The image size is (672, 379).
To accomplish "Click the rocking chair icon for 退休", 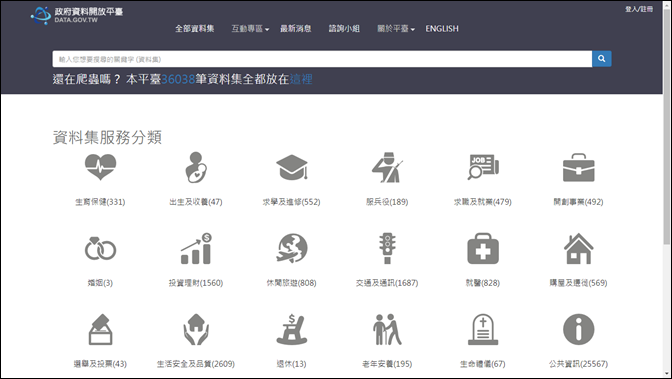I will pyautogui.click(x=292, y=330).
